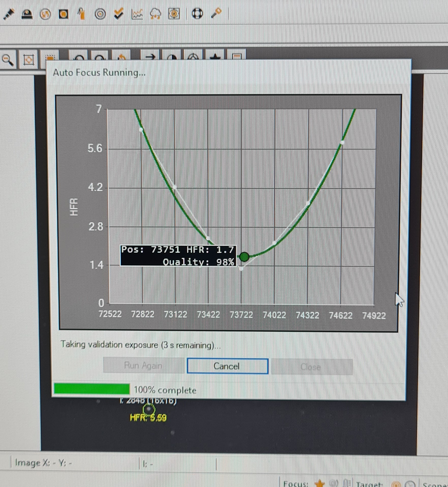Click the cloud weather icon
Viewport: 448px width, 487px height.
(155, 14)
